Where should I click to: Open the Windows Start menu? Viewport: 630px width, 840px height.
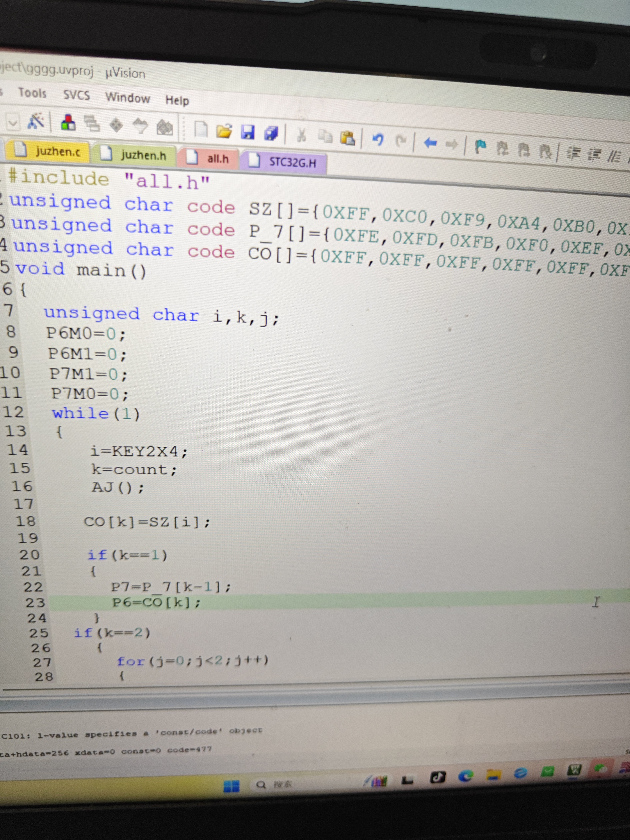click(231, 786)
